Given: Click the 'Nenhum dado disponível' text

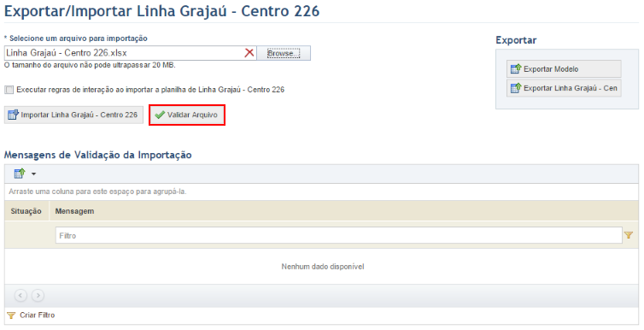Looking at the screenshot, I should click(322, 267).
